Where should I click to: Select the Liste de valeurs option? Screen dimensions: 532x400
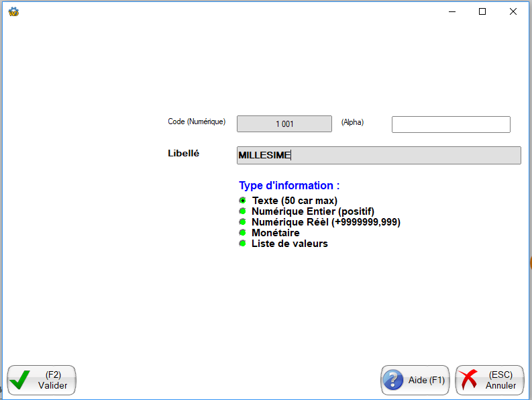[x=243, y=244]
